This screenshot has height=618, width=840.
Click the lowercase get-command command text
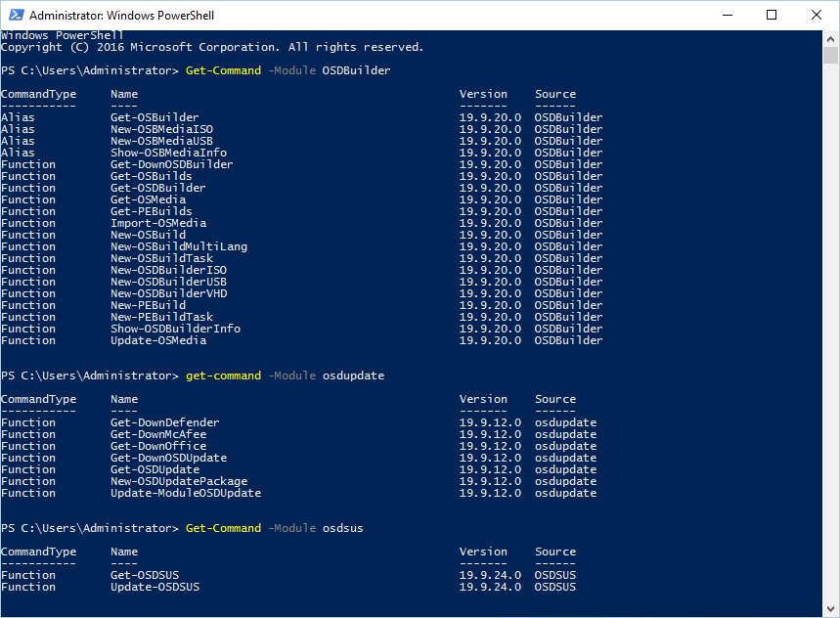point(223,375)
